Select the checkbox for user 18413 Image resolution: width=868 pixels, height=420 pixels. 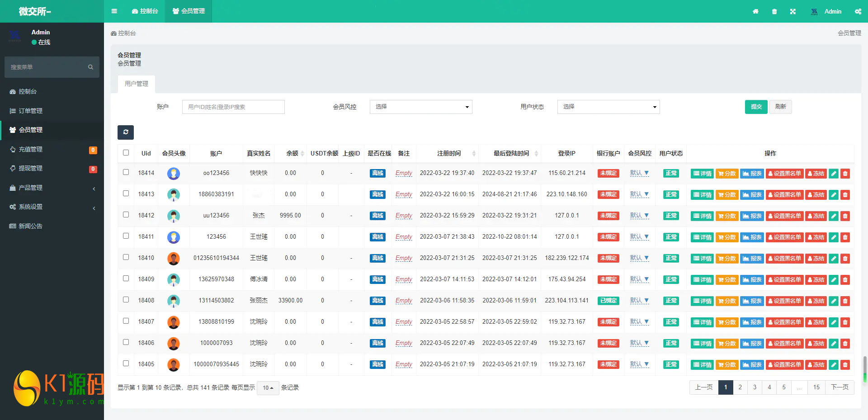(126, 193)
